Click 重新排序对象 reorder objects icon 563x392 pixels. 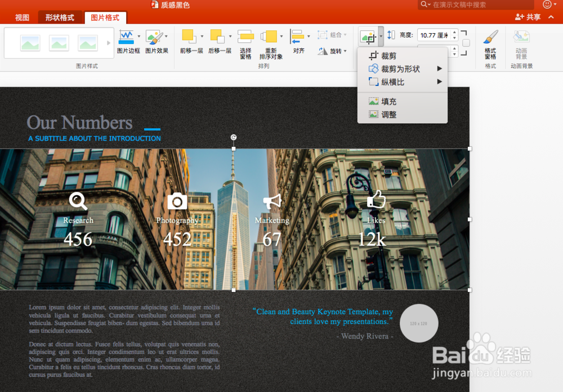[269, 36]
